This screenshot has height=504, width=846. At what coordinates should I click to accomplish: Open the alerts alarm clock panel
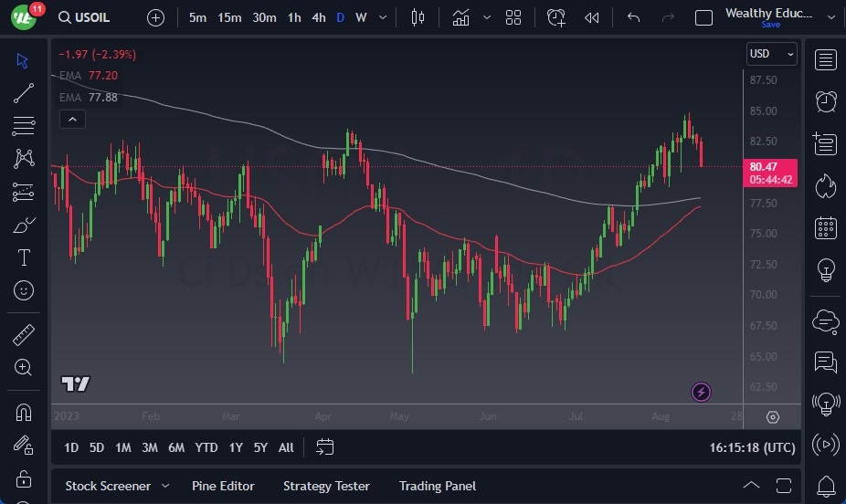tap(826, 100)
